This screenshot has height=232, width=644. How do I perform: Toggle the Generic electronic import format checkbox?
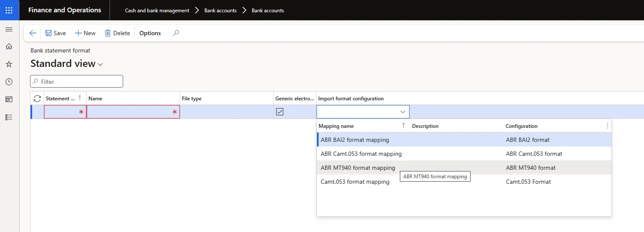click(x=280, y=112)
